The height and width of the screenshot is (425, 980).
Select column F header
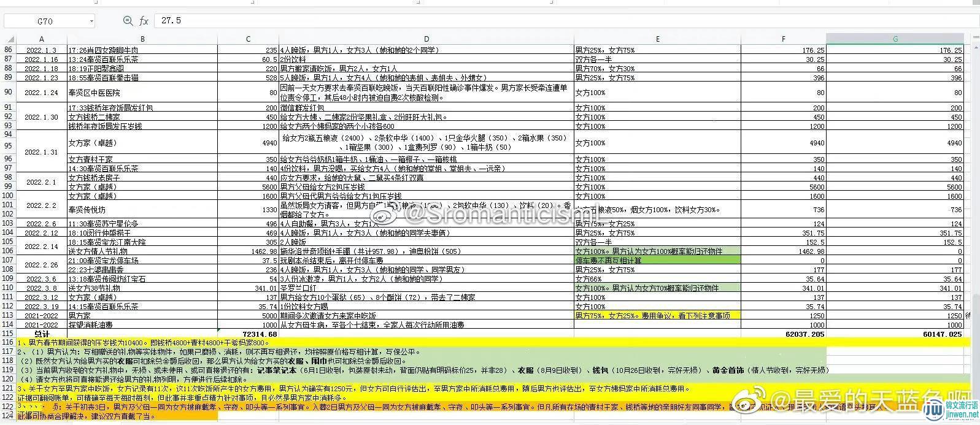pyautogui.click(x=783, y=39)
